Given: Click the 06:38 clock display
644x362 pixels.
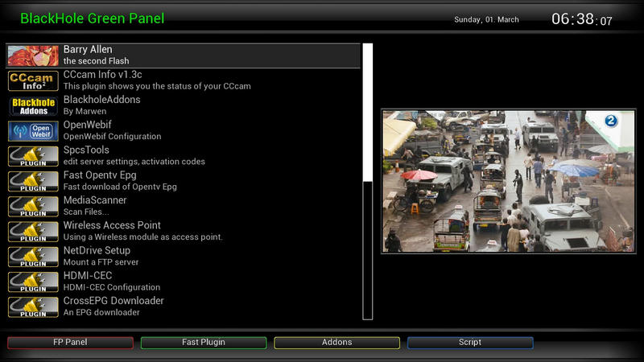Looking at the screenshot, I should click(581, 19).
